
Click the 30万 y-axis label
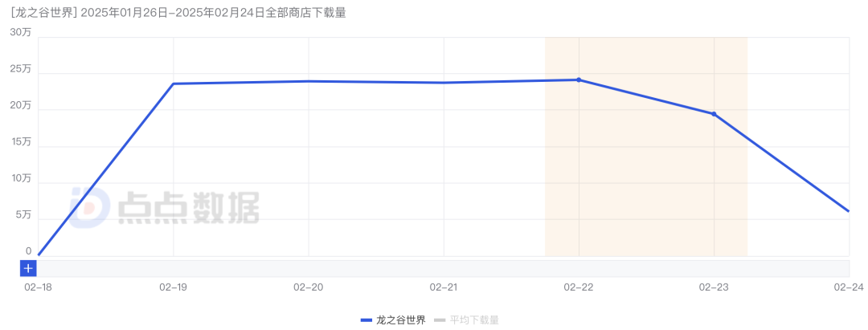21,32
